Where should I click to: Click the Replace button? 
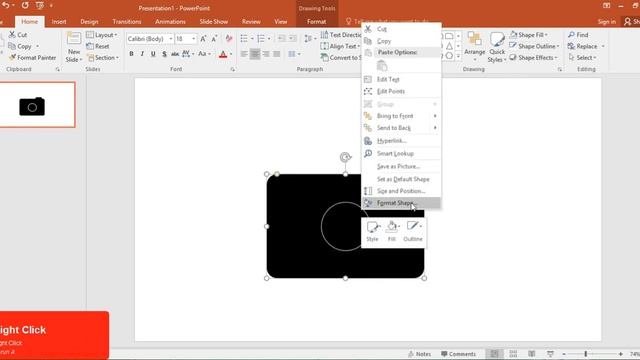click(x=582, y=46)
